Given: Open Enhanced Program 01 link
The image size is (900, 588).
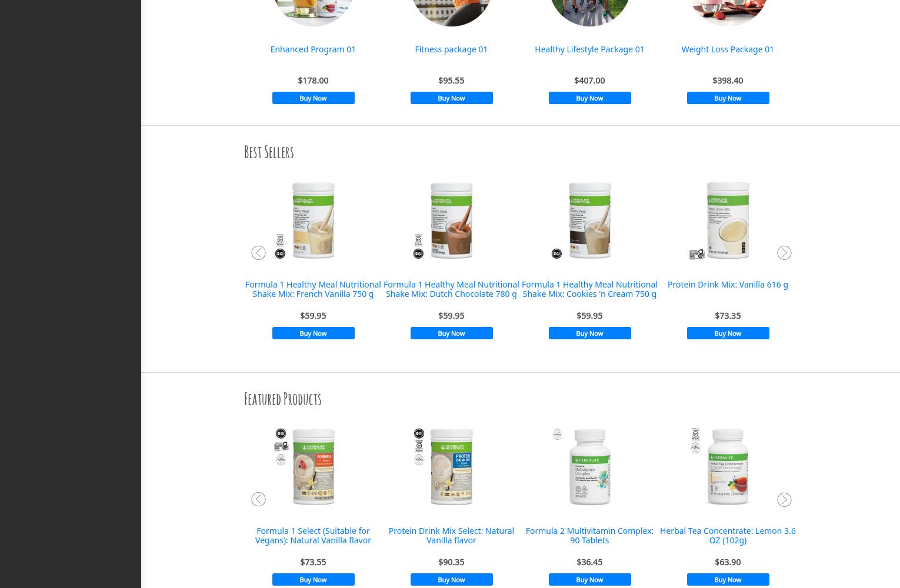Looking at the screenshot, I should (x=313, y=49).
